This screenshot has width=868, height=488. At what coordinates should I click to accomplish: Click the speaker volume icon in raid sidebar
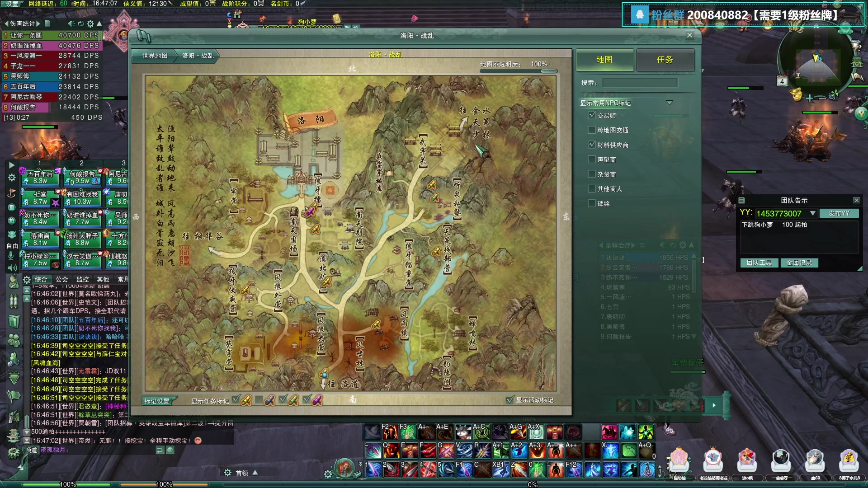(12, 267)
